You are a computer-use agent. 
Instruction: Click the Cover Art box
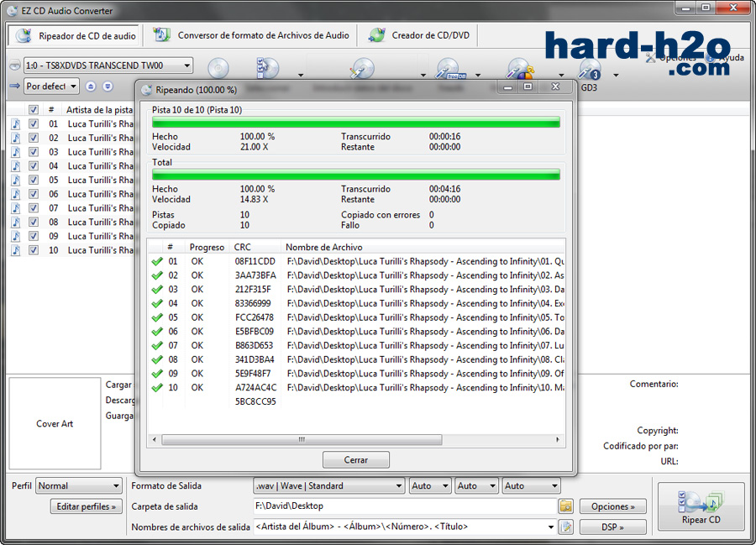click(55, 423)
